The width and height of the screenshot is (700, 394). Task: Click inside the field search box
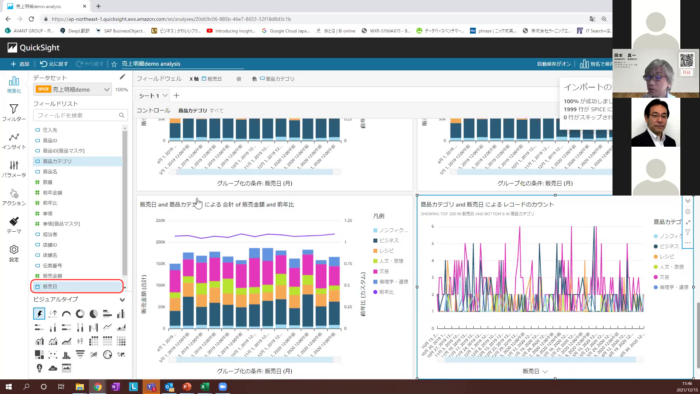coord(80,116)
